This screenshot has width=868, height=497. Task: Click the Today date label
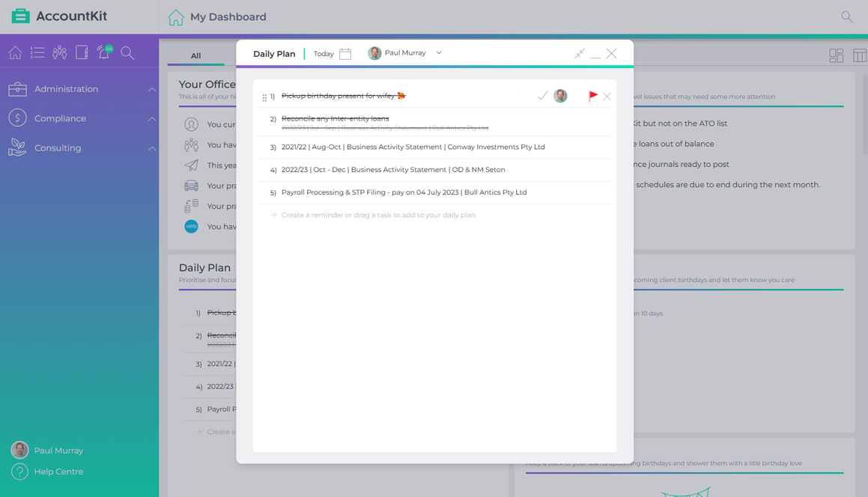click(x=324, y=54)
